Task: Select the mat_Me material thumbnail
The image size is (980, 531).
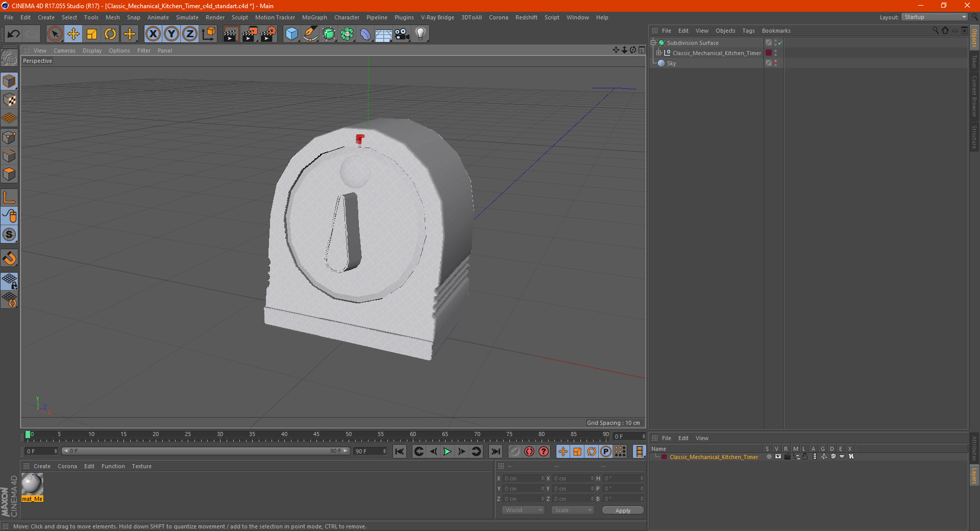Action: pos(32,487)
